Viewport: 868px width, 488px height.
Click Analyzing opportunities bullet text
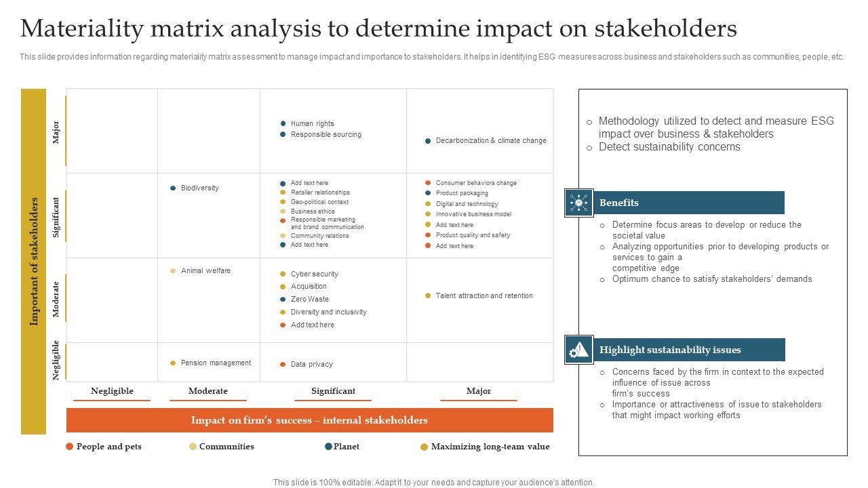tap(720, 258)
